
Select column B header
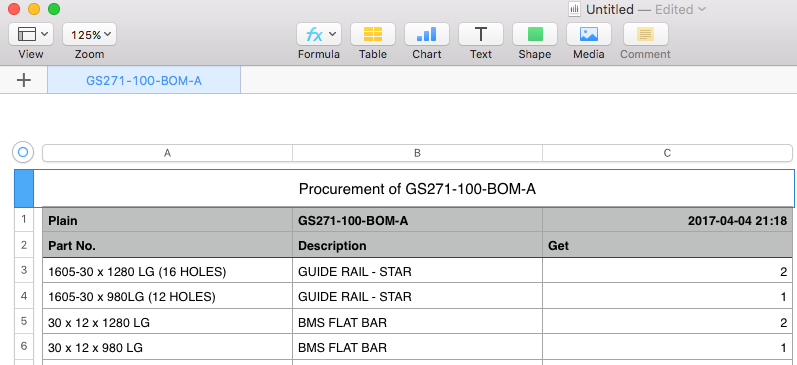417,153
